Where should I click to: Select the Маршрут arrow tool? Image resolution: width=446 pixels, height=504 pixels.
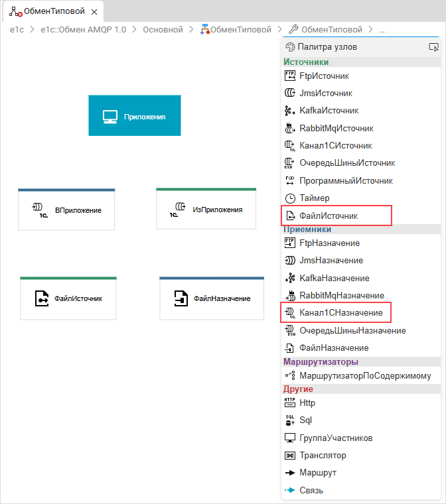[289, 473]
